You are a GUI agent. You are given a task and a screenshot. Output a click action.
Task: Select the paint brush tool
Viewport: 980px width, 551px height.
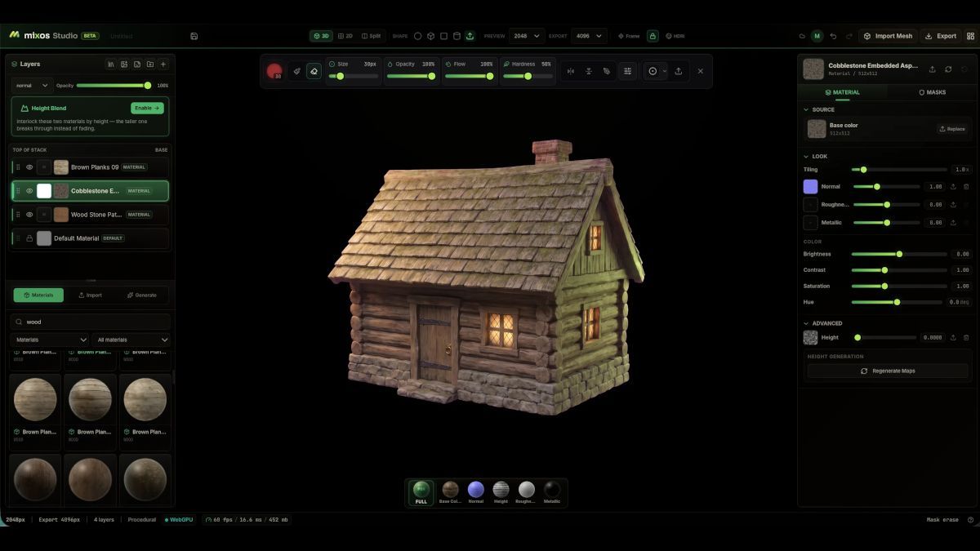tap(296, 71)
